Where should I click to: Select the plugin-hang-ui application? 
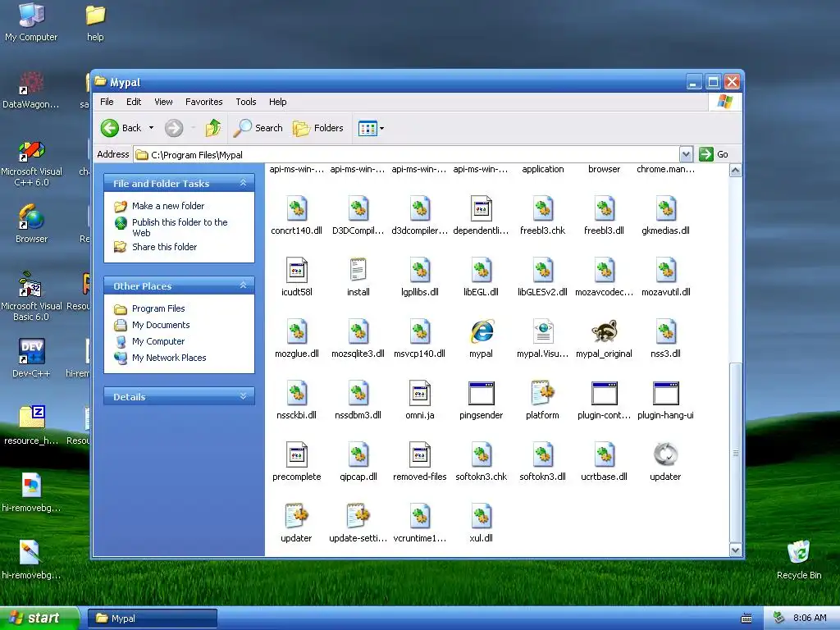click(x=665, y=400)
